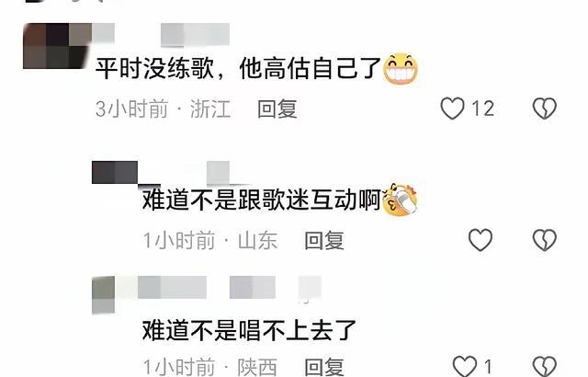
Task: Like the comment with 12 likes
Action: [x=452, y=109]
